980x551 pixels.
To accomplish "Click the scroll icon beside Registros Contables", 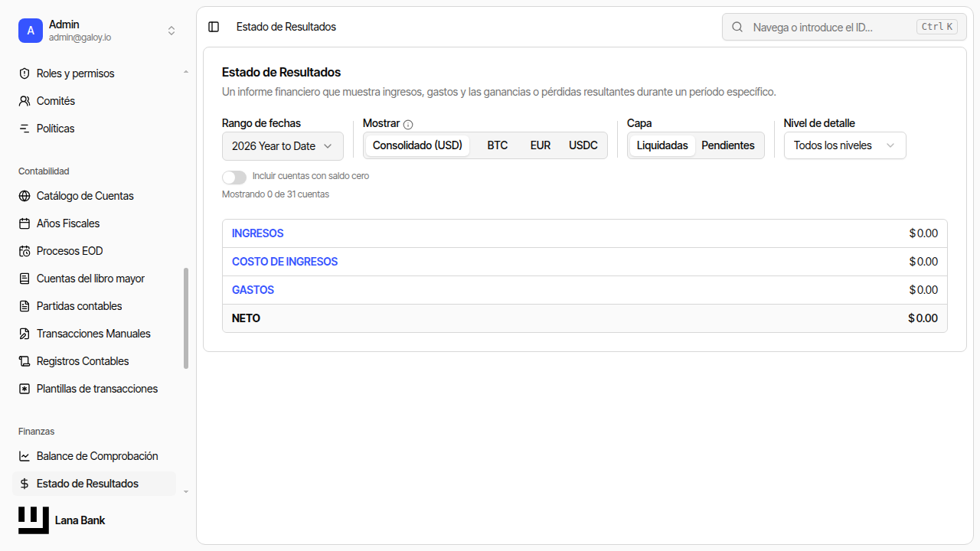I will [x=24, y=361].
